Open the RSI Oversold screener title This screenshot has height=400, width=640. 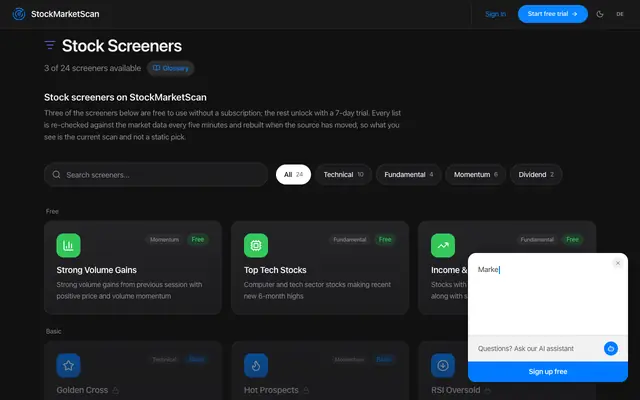(456, 390)
